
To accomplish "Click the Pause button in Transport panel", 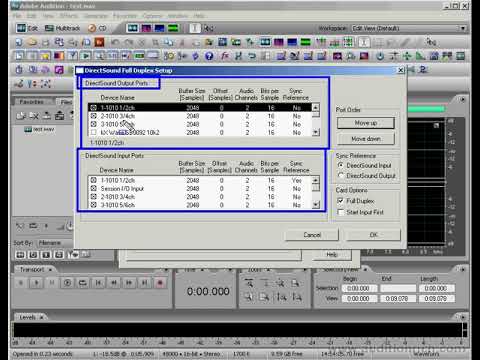I will 52,283.
